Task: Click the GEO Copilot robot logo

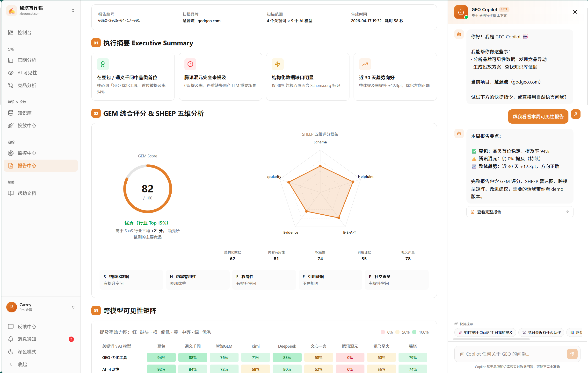Action: 461,12
